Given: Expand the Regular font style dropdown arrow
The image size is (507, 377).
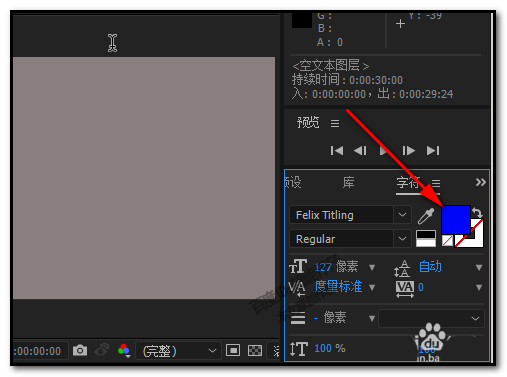Looking at the screenshot, I should coord(402,239).
